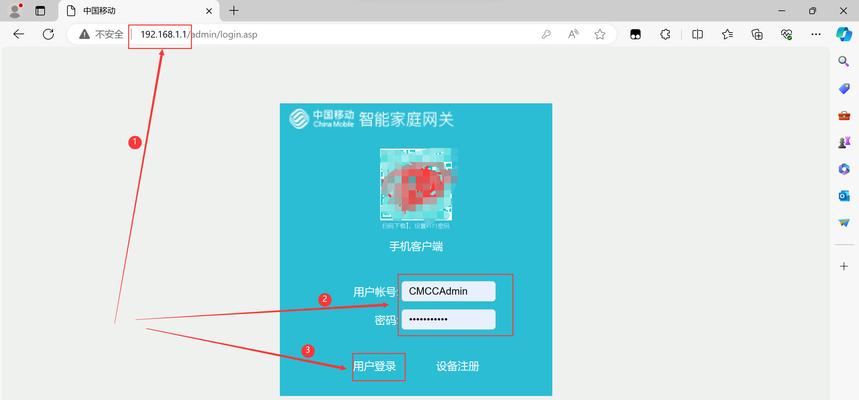Image resolution: width=859 pixels, height=400 pixels.
Task: Open the Settings and more ellipsis menu
Action: point(816,35)
